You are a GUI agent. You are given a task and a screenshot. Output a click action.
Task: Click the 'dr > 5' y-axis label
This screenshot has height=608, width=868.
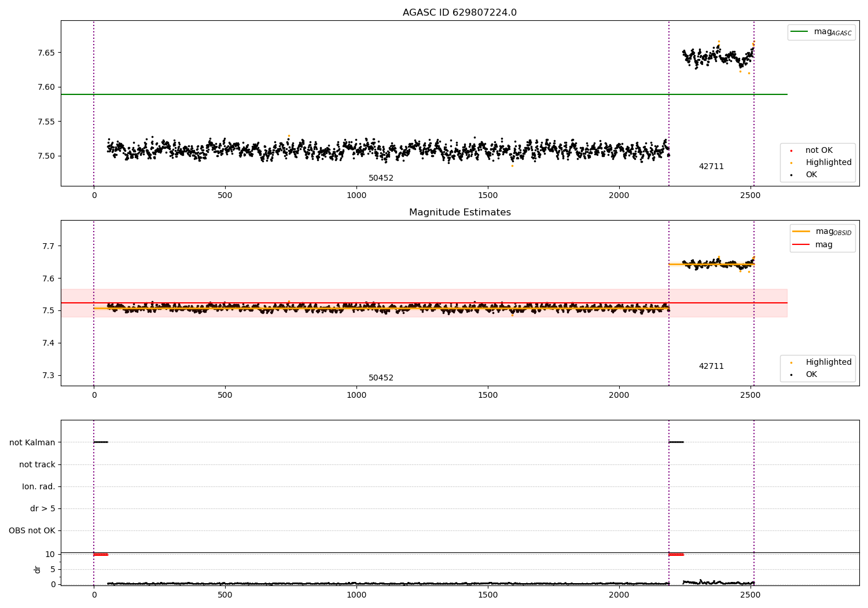pos(43,508)
